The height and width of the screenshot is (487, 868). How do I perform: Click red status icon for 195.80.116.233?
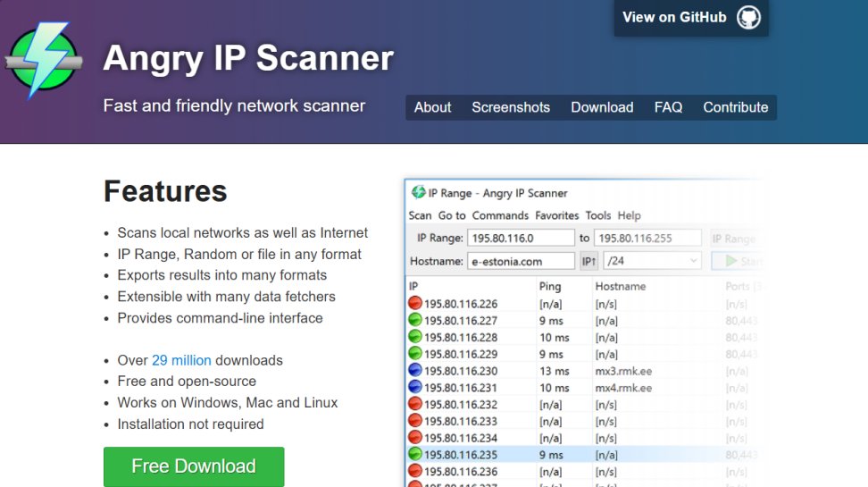(415, 420)
